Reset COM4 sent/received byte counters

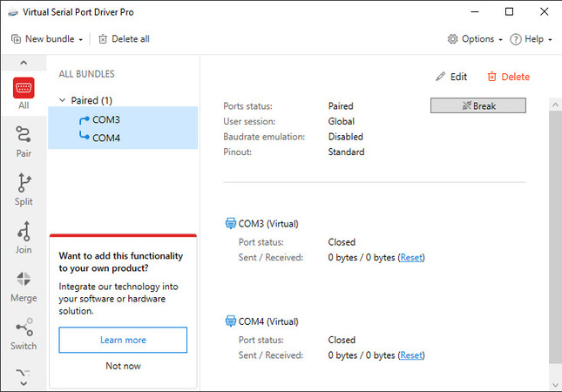click(x=411, y=355)
